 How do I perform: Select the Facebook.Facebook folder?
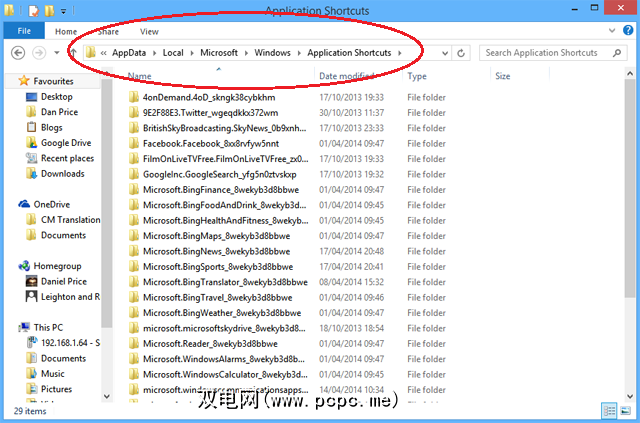pyautogui.click(x=211, y=144)
